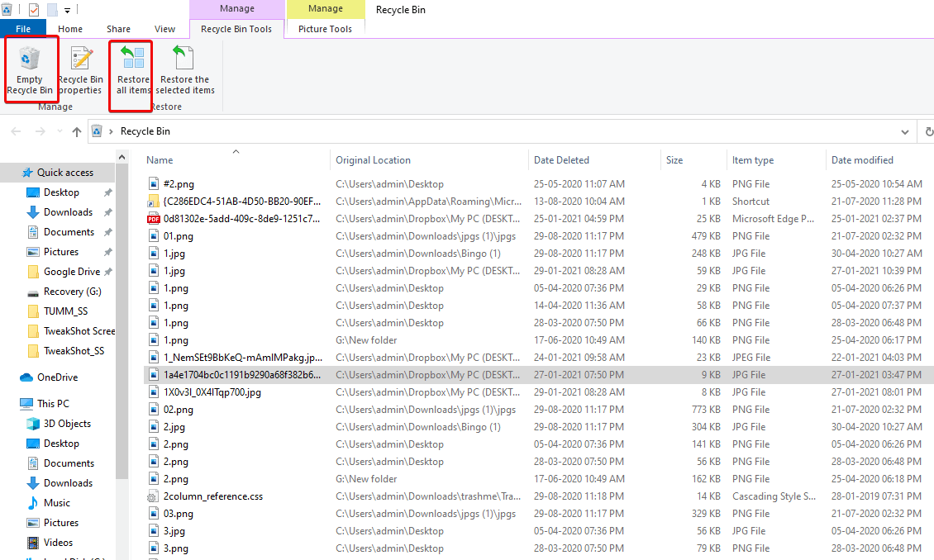Switch to the Picture Tools tab
934x560 pixels.
(x=325, y=29)
